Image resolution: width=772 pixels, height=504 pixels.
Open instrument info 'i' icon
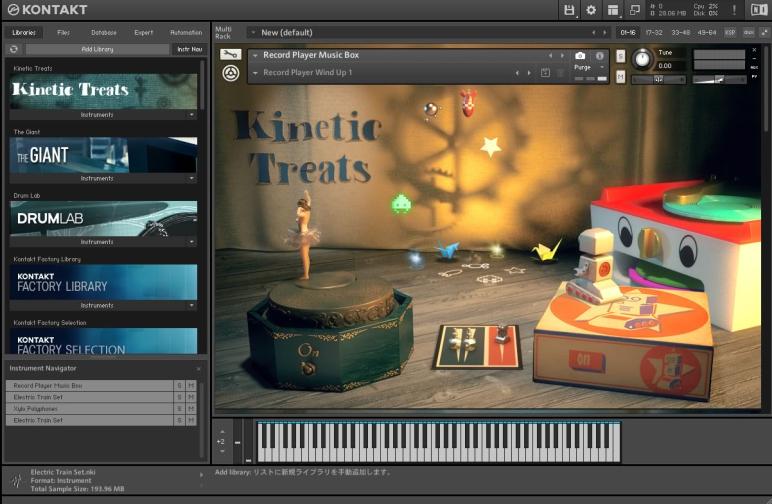click(x=600, y=56)
